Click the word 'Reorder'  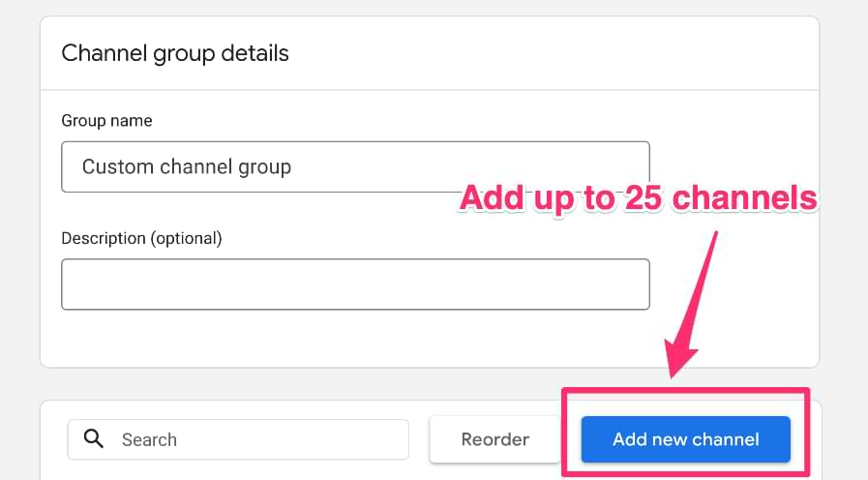point(494,439)
